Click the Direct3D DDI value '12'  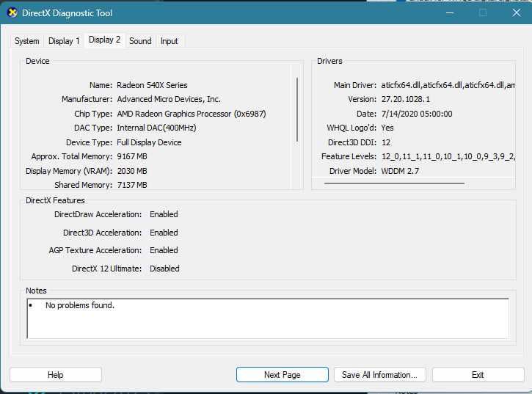click(x=386, y=142)
